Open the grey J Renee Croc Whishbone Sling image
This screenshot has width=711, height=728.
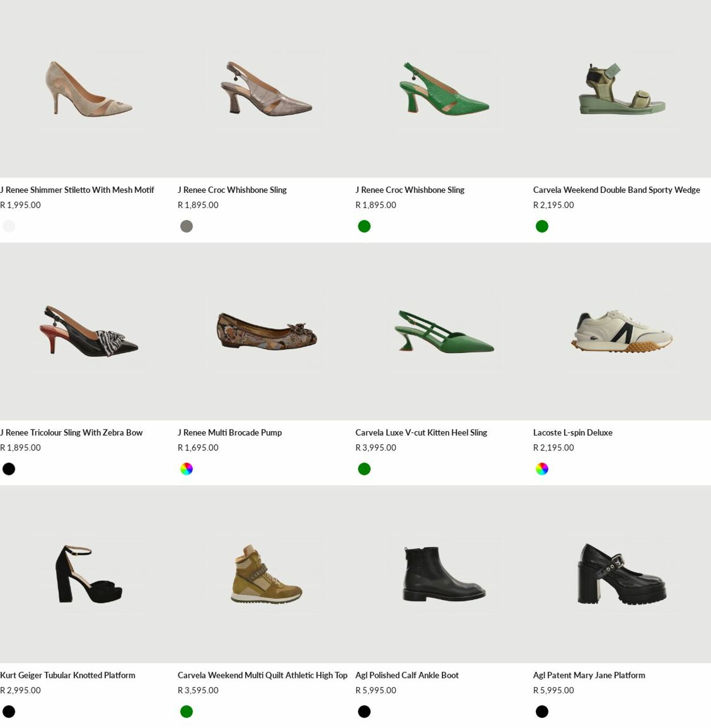click(x=266, y=89)
